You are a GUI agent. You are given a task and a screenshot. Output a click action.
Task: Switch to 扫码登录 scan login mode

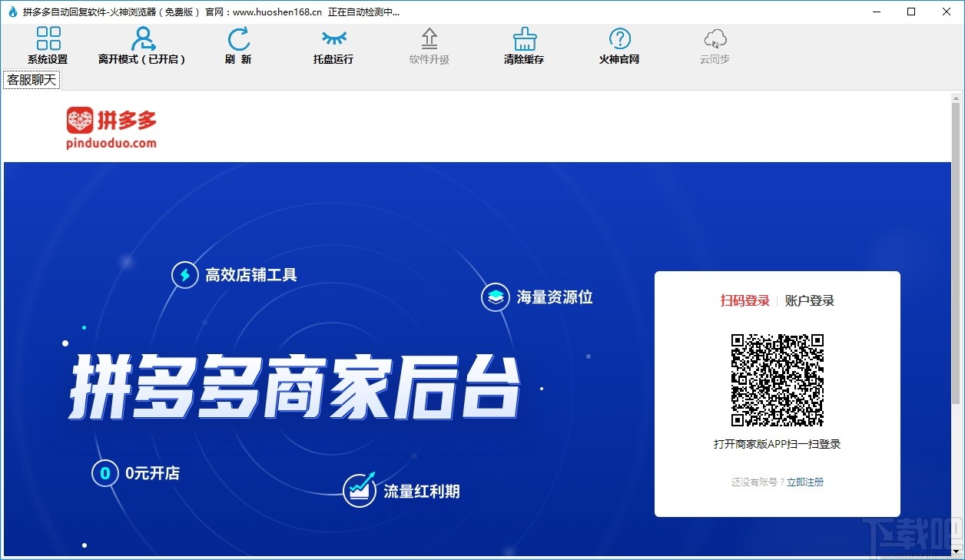(x=746, y=300)
